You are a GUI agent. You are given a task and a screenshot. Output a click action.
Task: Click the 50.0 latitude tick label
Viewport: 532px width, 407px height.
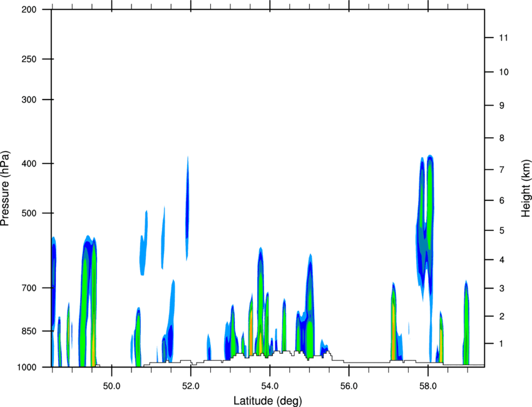(x=111, y=386)
